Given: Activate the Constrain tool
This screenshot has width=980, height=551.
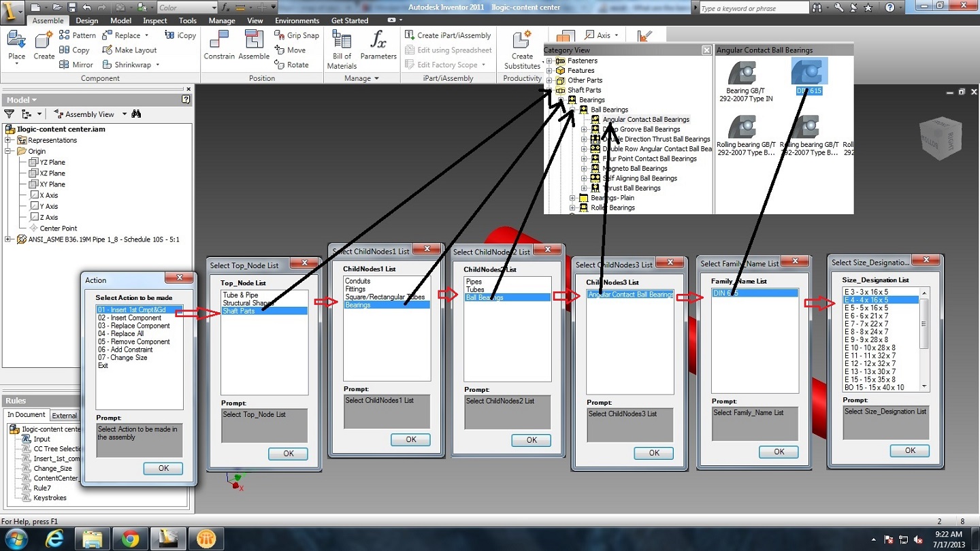Looking at the screenshot, I should (219, 46).
